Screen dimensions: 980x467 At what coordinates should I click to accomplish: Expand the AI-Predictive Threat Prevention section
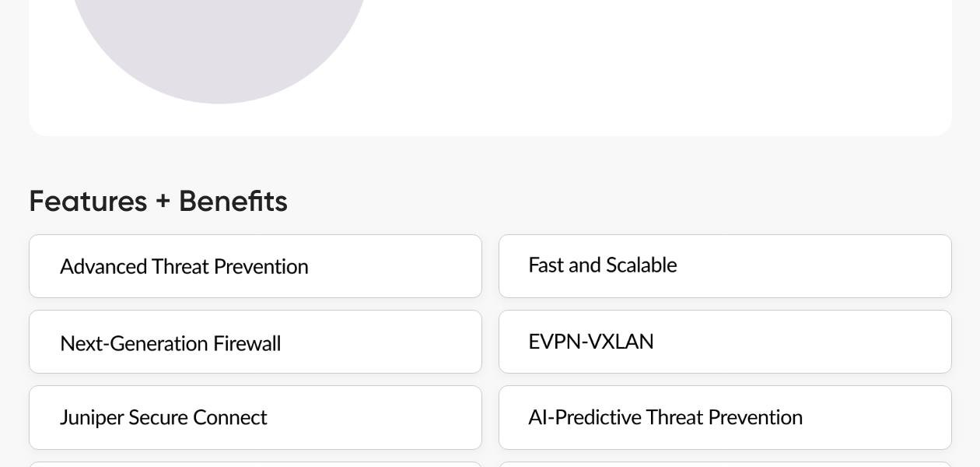tap(725, 417)
